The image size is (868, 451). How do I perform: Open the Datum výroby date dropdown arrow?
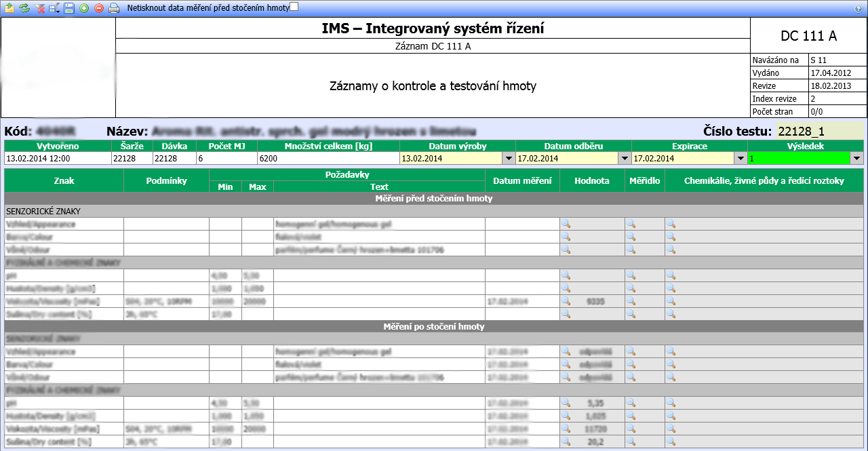pyautogui.click(x=509, y=158)
